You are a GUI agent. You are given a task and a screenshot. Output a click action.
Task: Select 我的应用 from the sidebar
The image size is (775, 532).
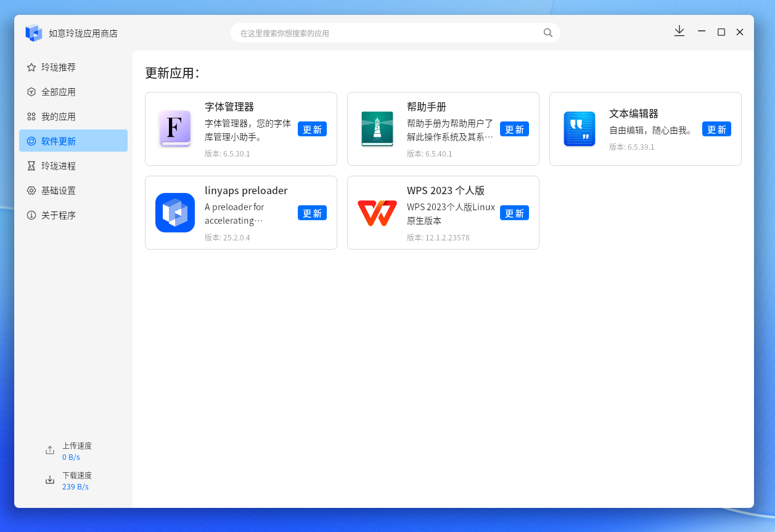pyautogui.click(x=73, y=117)
